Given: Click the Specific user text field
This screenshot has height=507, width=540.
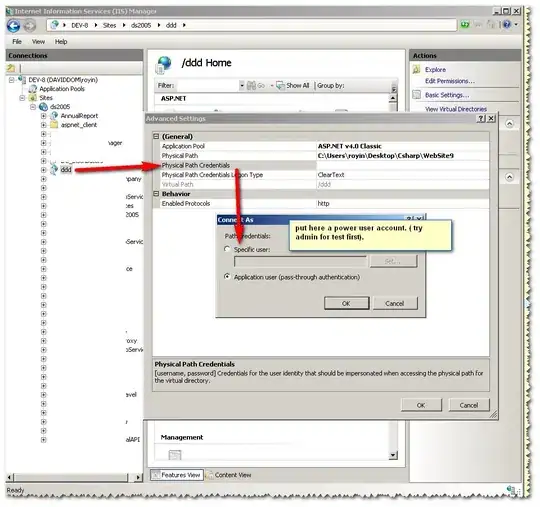Looking at the screenshot, I should pyautogui.click(x=300, y=262).
